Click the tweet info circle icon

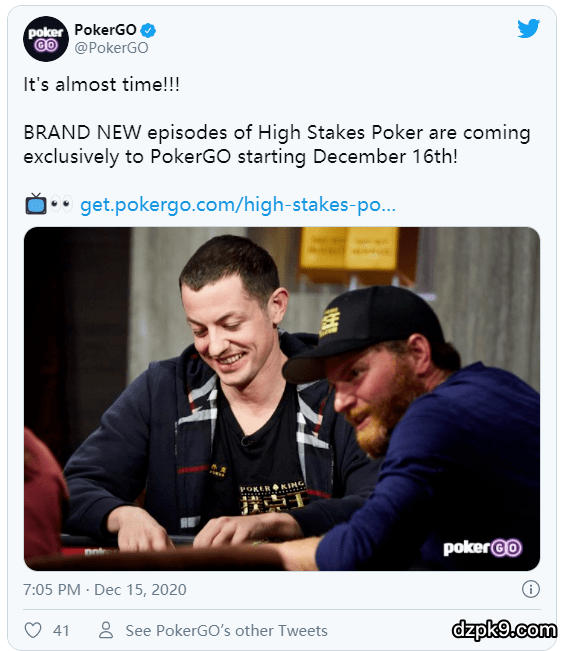[x=531, y=589]
